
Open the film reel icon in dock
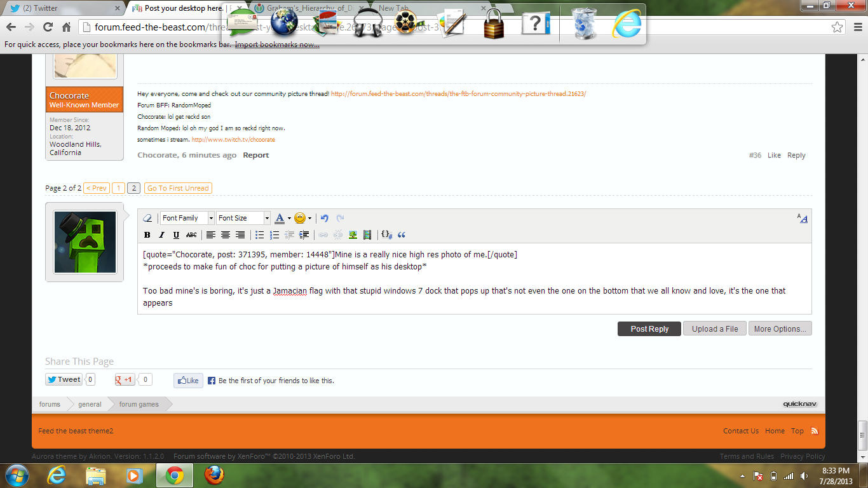point(410,24)
